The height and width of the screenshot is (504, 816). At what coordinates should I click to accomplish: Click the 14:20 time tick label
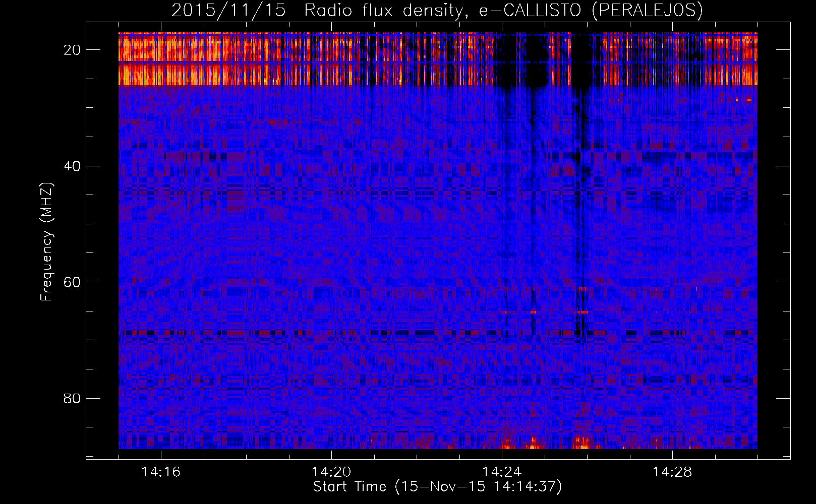tap(331, 472)
